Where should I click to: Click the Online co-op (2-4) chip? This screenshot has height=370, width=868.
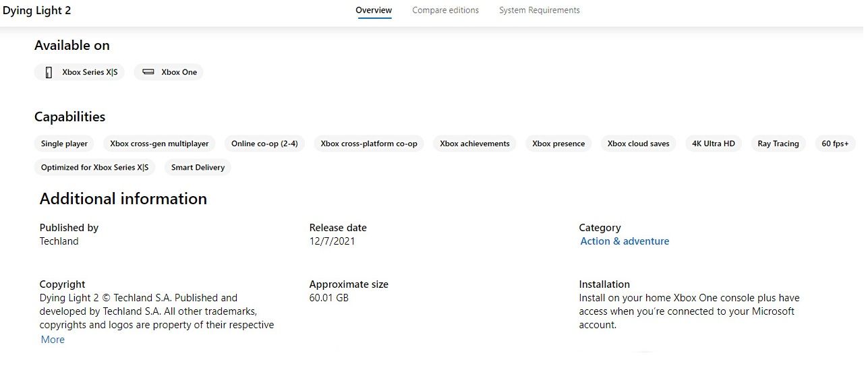pyautogui.click(x=264, y=144)
